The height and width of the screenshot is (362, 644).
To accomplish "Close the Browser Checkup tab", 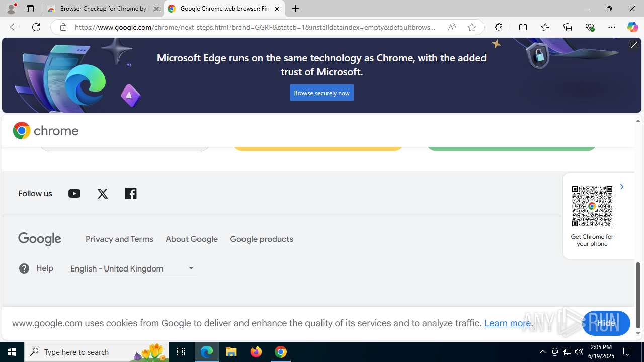I will click(156, 9).
